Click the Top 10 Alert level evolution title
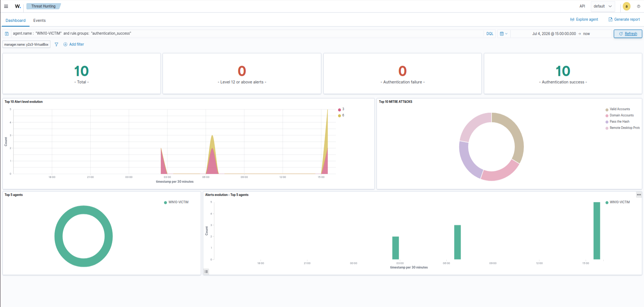Image resolution: width=644 pixels, height=307 pixels. [x=24, y=102]
